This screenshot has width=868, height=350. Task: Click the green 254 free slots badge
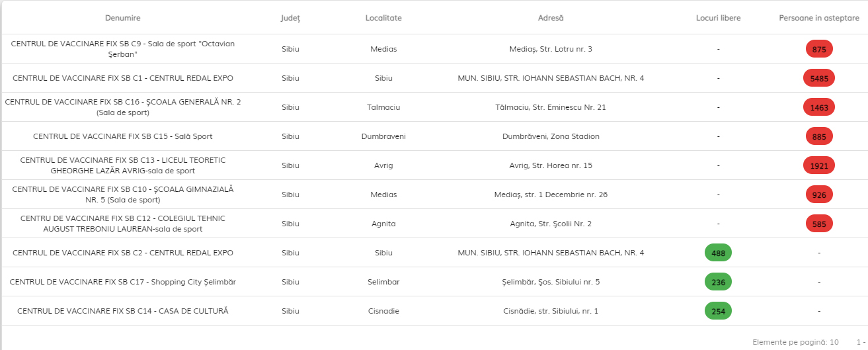point(719,311)
